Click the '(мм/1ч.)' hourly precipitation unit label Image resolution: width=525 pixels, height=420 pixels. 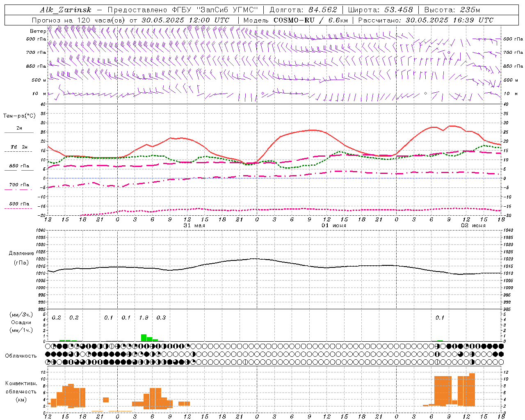21,330
